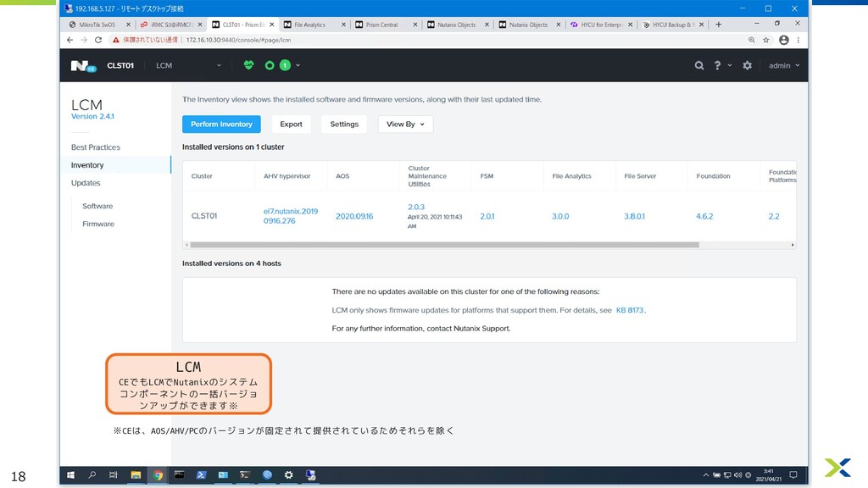This screenshot has height=488, width=868.
Task: Open the Prism settings gear icon
Action: tap(748, 65)
